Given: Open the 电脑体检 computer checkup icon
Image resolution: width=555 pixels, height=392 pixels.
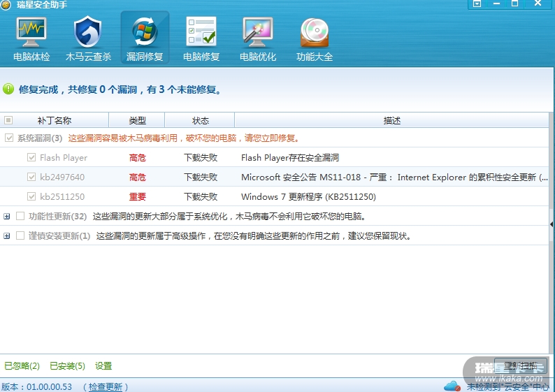Looking at the screenshot, I should coord(31,38).
